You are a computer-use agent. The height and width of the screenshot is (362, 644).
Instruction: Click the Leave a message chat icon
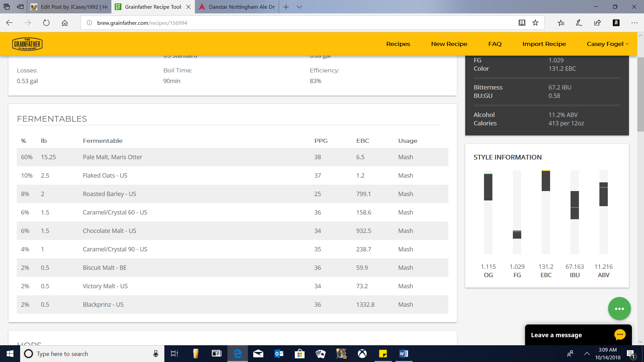tap(620, 335)
